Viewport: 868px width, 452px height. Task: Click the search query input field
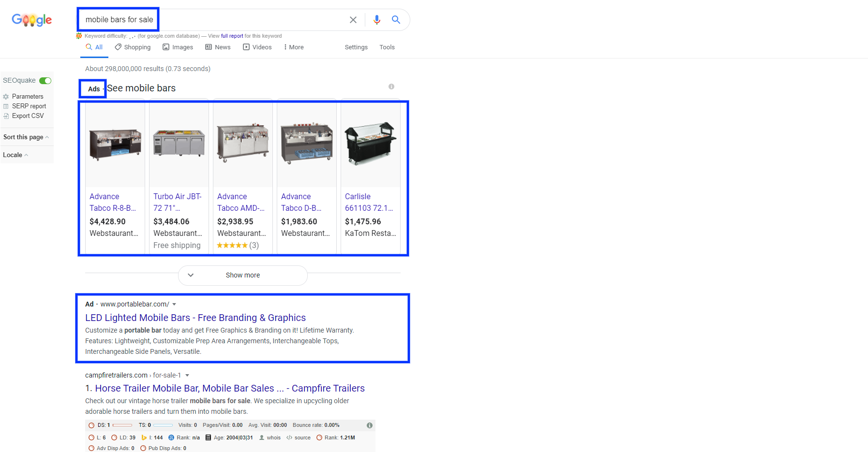[213, 20]
